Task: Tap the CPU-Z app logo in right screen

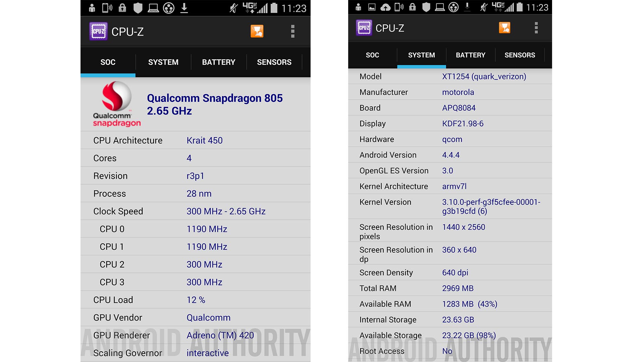Action: coord(364,28)
